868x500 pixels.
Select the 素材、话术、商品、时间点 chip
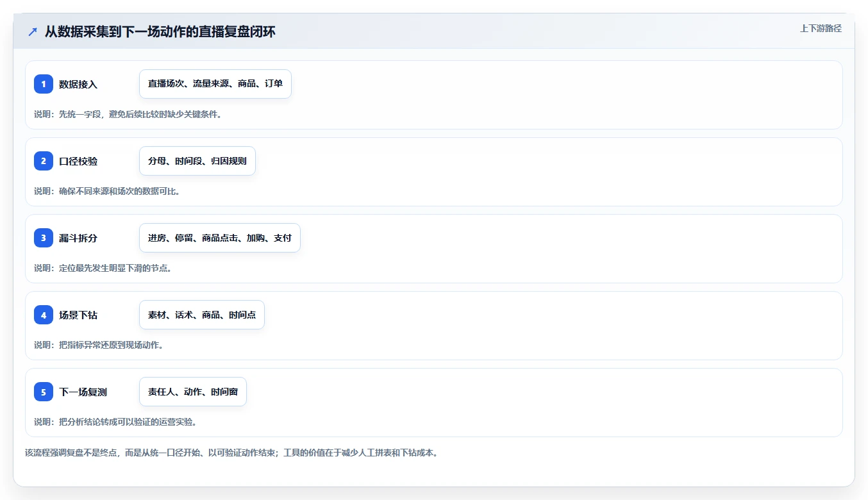[202, 315]
